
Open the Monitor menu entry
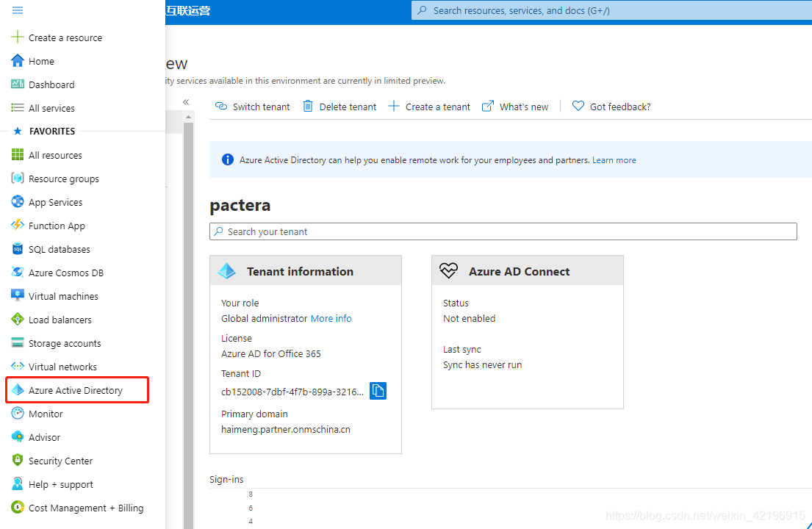coord(46,414)
